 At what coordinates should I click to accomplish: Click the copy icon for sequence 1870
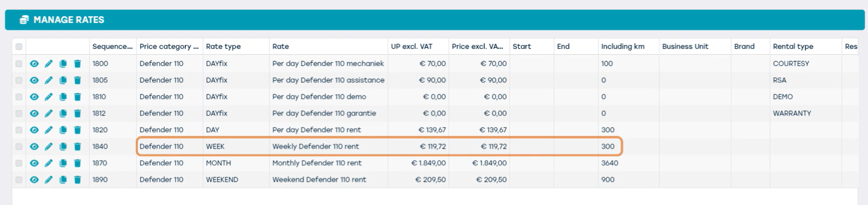(63, 163)
